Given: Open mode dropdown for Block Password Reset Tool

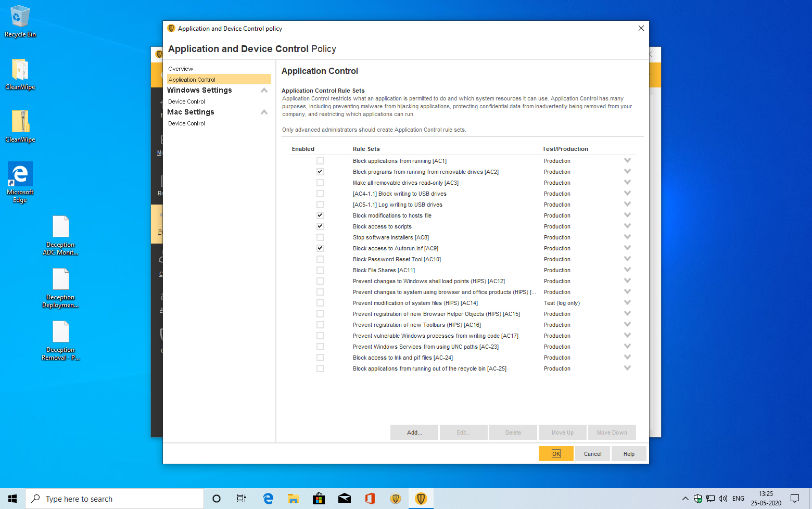Looking at the screenshot, I should click(627, 259).
